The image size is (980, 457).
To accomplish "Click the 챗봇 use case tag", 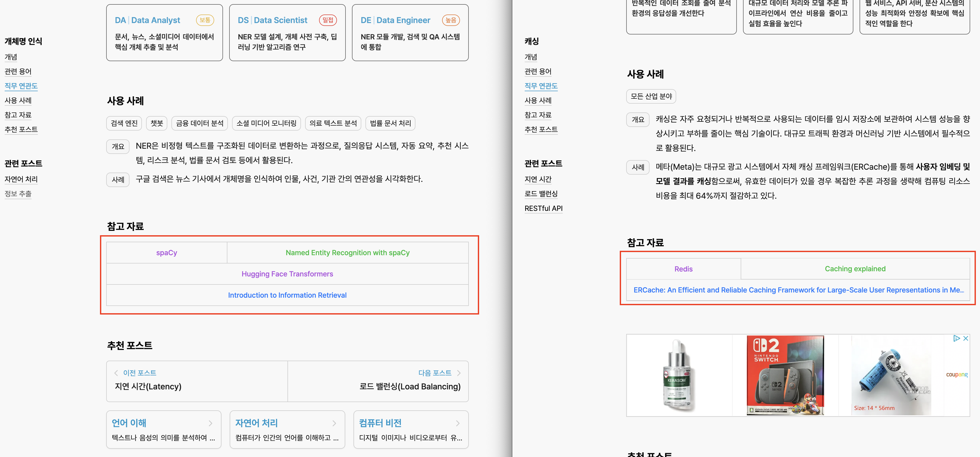I will click(x=156, y=123).
